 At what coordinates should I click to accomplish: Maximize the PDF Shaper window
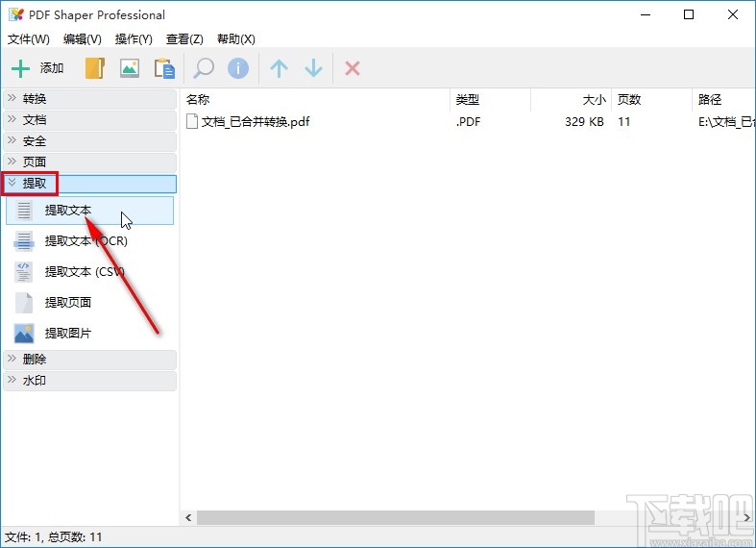click(689, 15)
